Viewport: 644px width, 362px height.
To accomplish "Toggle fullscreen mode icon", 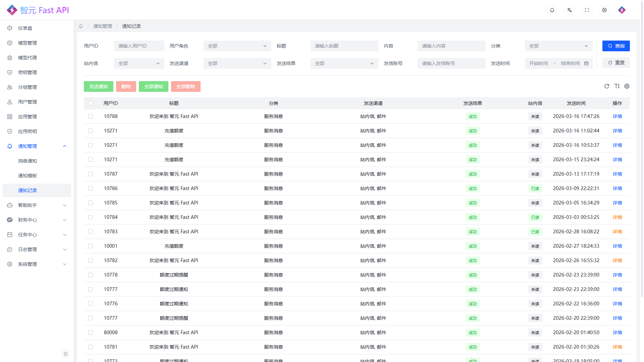I will [x=587, y=10].
